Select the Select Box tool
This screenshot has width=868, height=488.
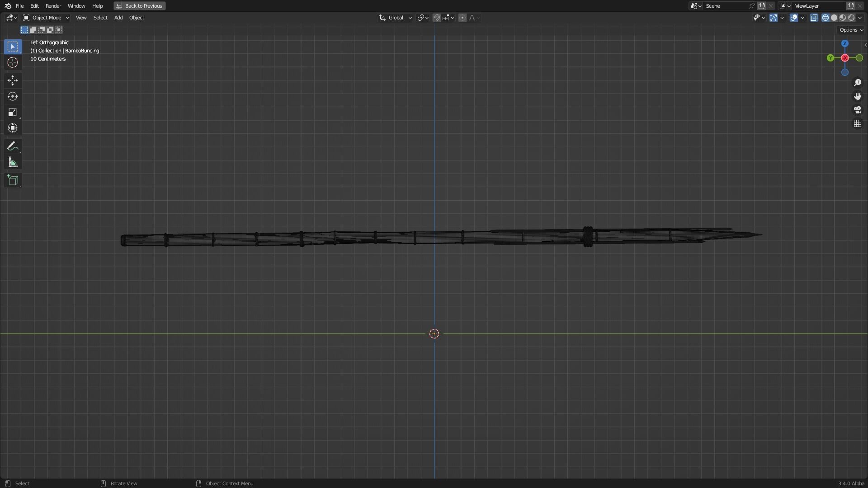(x=13, y=47)
